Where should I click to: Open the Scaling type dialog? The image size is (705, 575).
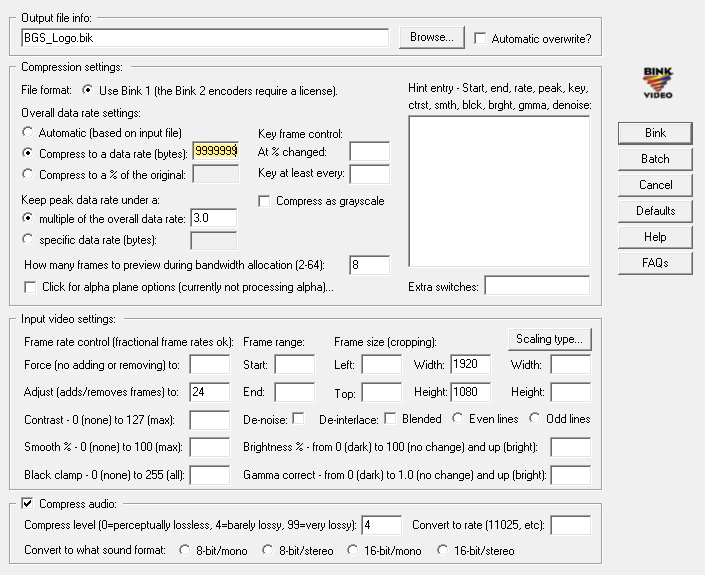[x=549, y=339]
